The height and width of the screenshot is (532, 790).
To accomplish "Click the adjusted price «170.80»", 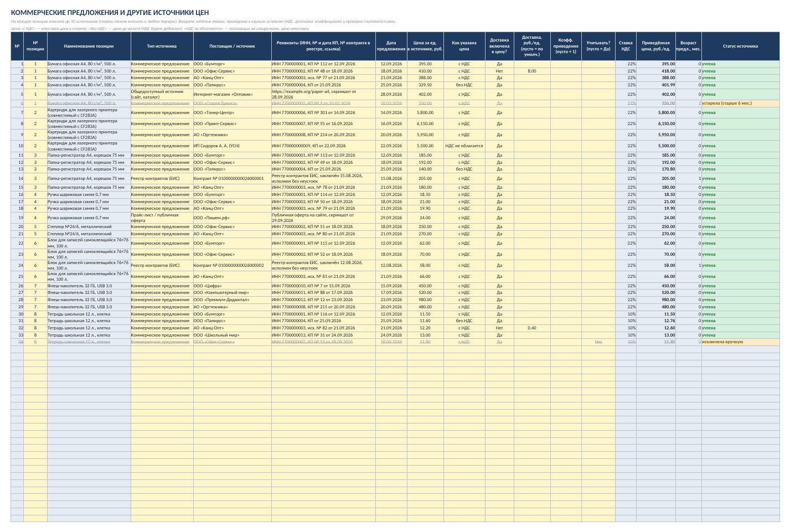I will pos(656,169).
